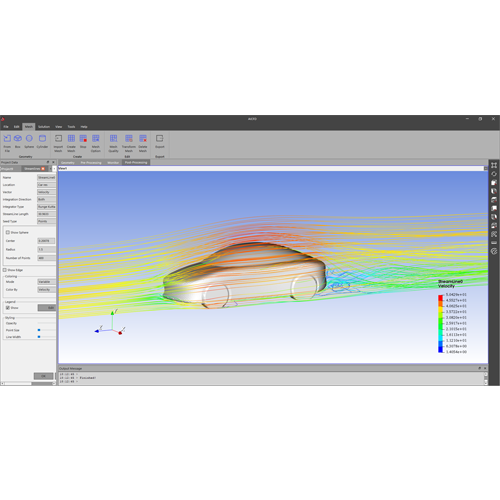Click the Box geometry icon

click(x=18, y=138)
